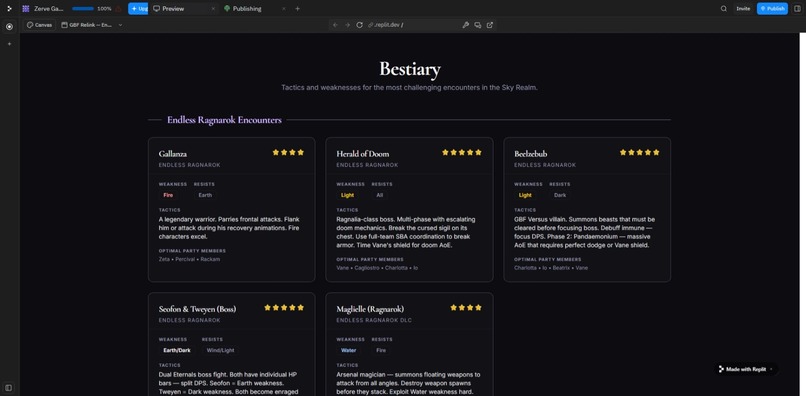The width and height of the screenshot is (806, 396).
Task: Click ENDLESS RAGNAROK DLC subtitle
Action: click(374, 320)
